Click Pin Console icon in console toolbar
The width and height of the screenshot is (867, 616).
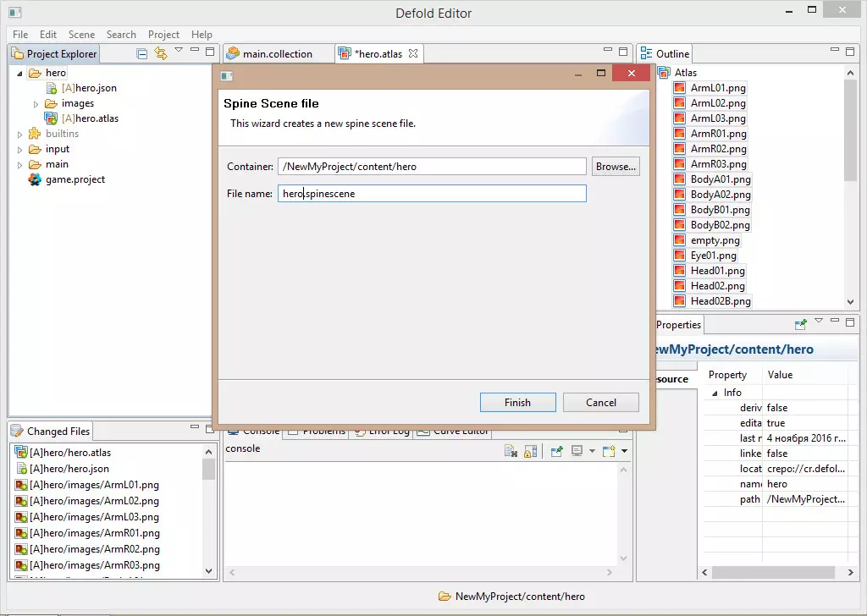point(557,451)
